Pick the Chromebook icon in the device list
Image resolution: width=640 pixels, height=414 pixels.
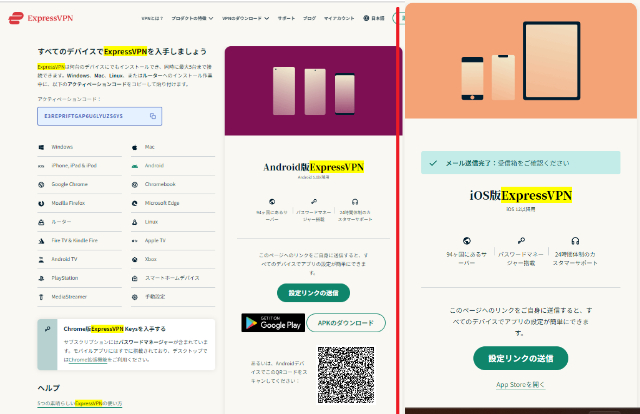(135, 185)
